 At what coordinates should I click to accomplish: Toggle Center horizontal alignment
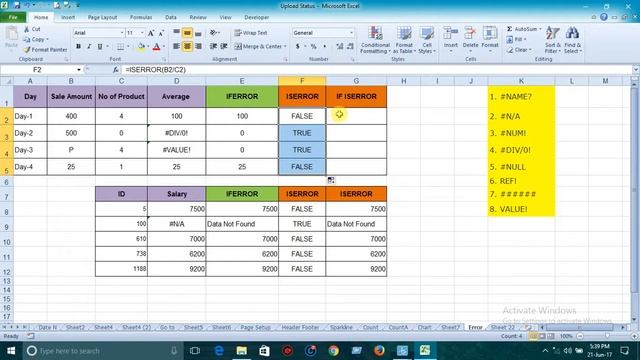(x=187, y=47)
